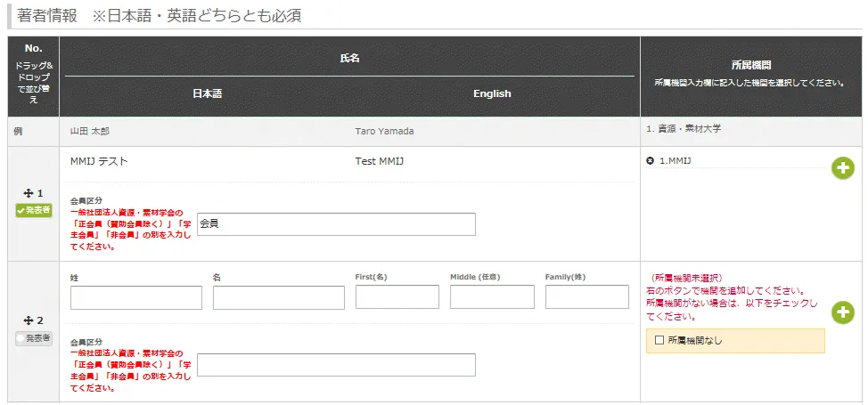Click the Japanese name MMIJ テスト
Image resolution: width=868 pixels, height=405 pixels.
coord(99,161)
